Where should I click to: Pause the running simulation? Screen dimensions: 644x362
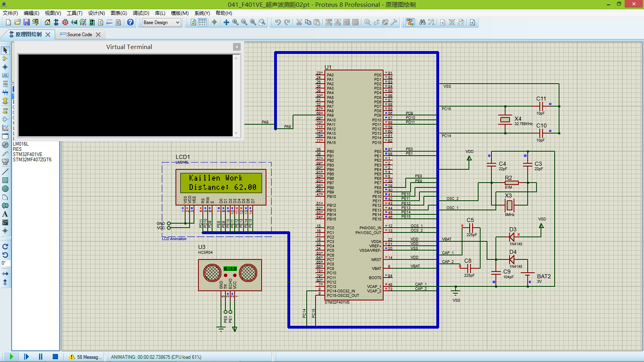click(41, 356)
